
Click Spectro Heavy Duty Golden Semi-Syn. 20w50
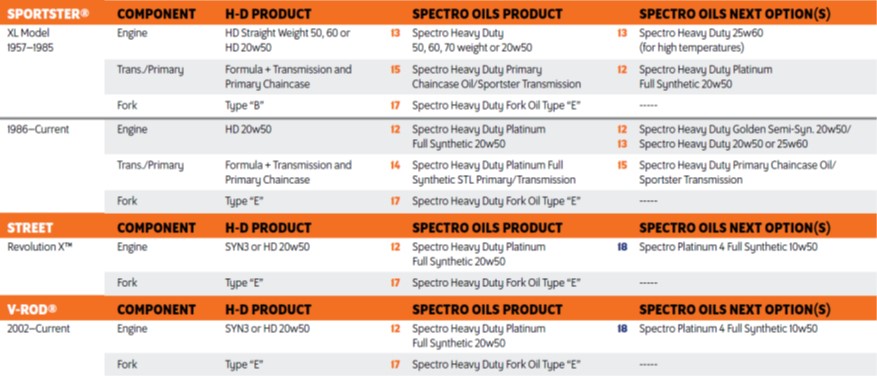pos(745,130)
